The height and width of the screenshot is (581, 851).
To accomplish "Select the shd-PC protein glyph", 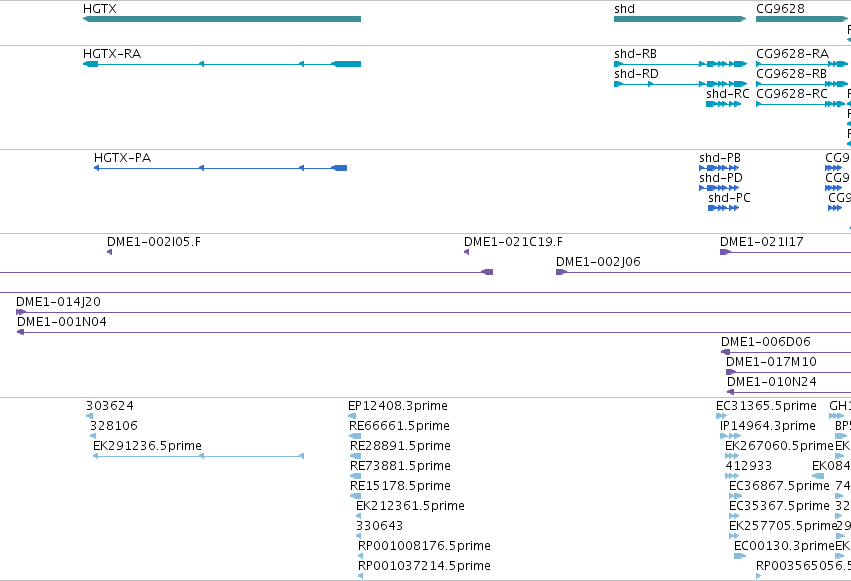I will pyautogui.click(x=723, y=208).
